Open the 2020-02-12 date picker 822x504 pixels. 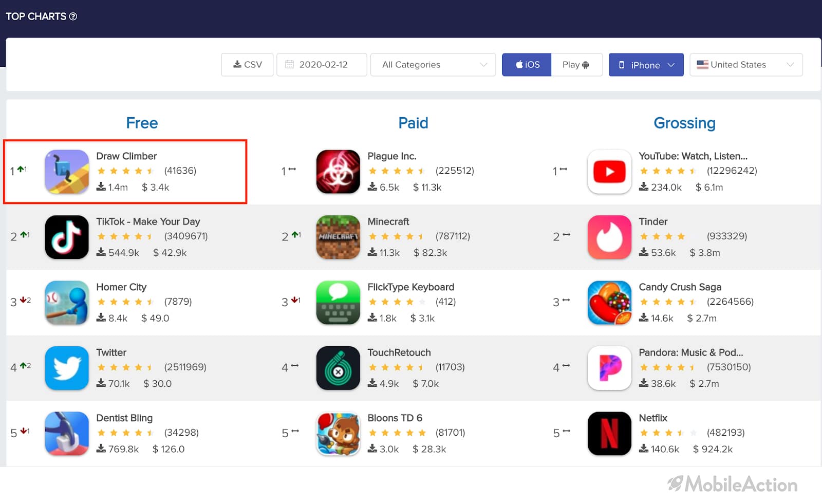tap(322, 65)
